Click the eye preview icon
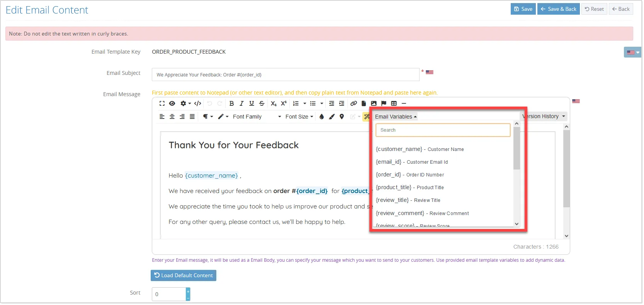 [172, 103]
